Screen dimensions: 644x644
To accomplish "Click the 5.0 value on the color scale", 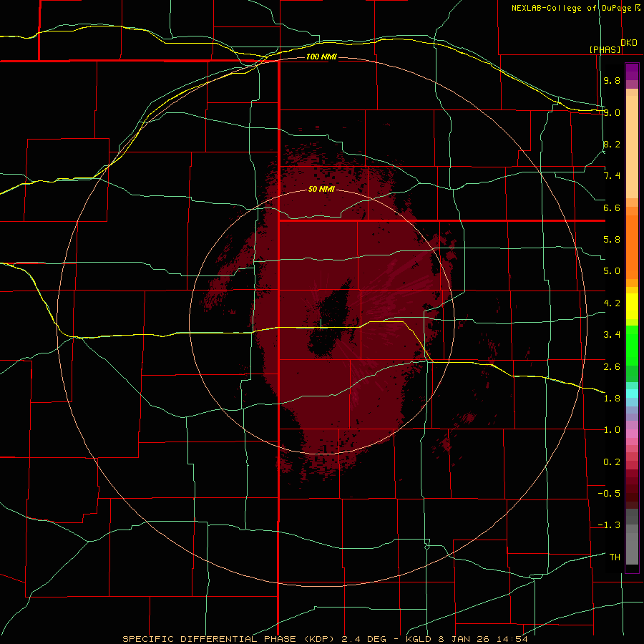I will click(612, 271).
